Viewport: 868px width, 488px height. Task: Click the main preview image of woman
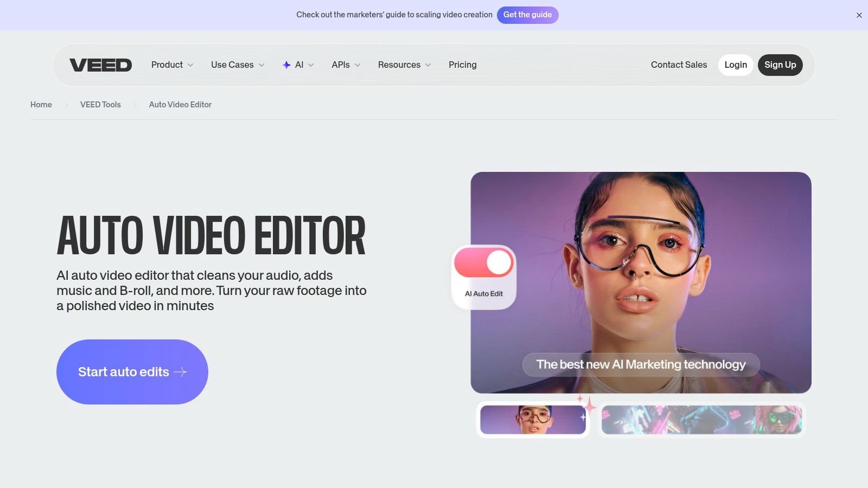coord(641,282)
